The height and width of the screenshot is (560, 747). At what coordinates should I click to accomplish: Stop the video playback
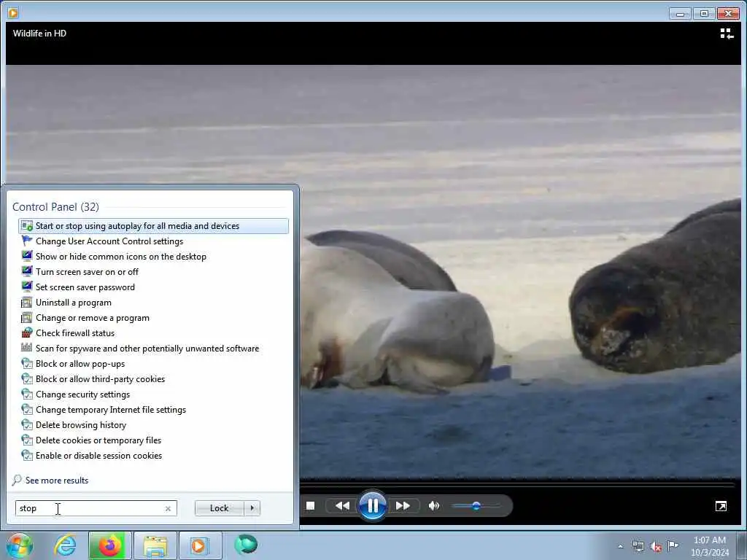coord(310,506)
